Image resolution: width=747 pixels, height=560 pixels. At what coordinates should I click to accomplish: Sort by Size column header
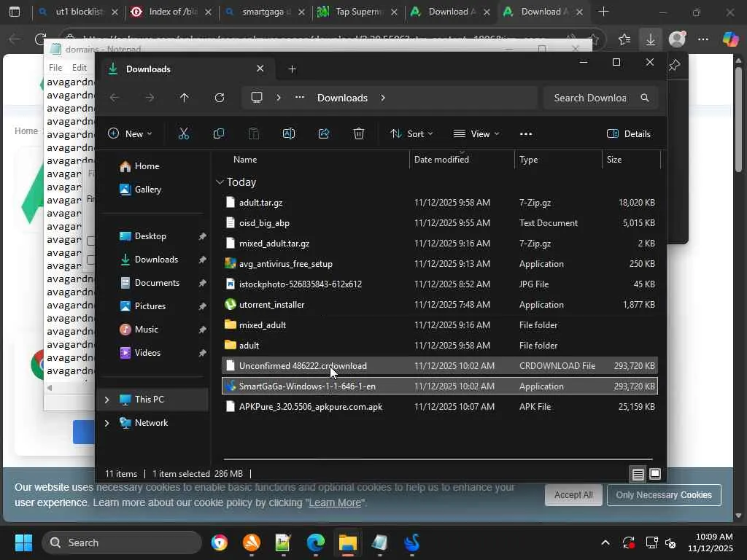click(614, 160)
